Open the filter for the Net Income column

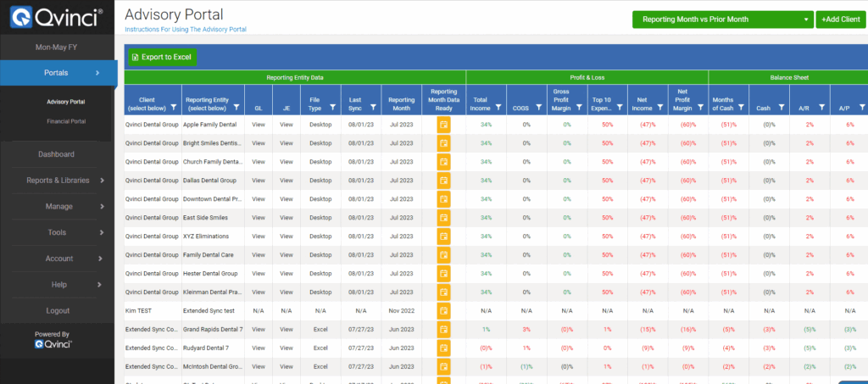[660, 108]
